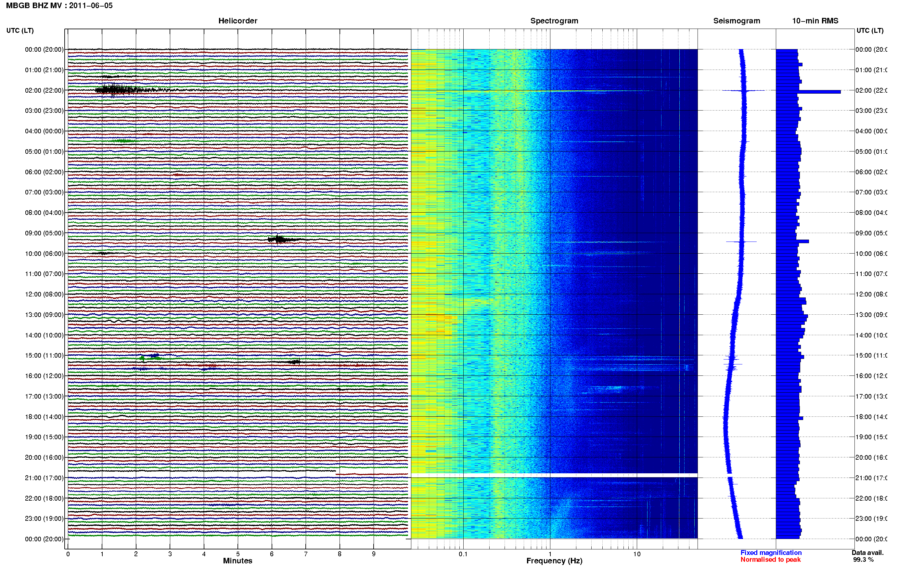This screenshot has height=578, width=924.
Task: Click the "14:00 (10:00)" time label
Action: coord(44,335)
